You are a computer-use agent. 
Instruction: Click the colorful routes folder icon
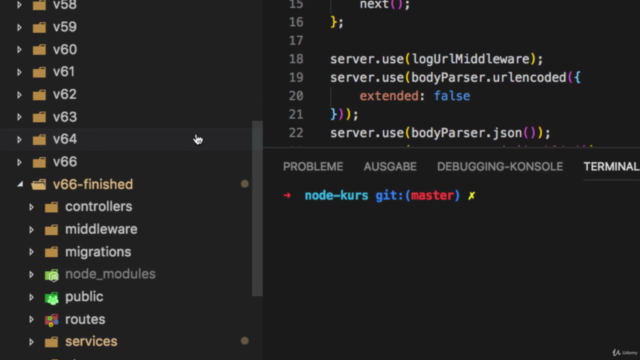pyautogui.click(x=51, y=320)
